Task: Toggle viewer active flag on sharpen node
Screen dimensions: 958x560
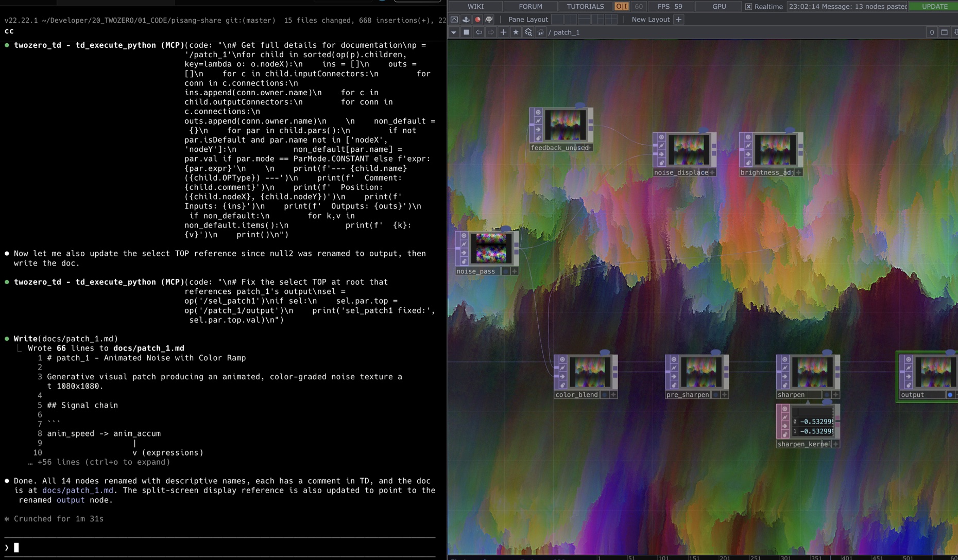Action: coord(785,360)
